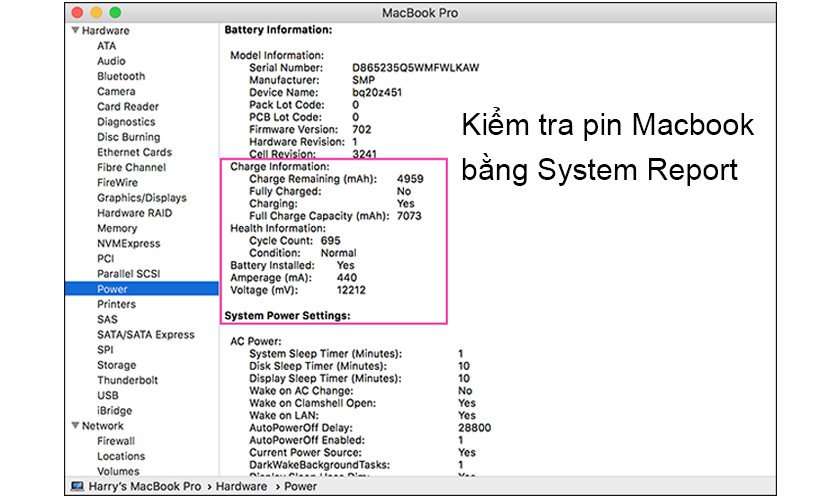Click serial number D865235Q5WMFWLKAW

pyautogui.click(x=415, y=68)
